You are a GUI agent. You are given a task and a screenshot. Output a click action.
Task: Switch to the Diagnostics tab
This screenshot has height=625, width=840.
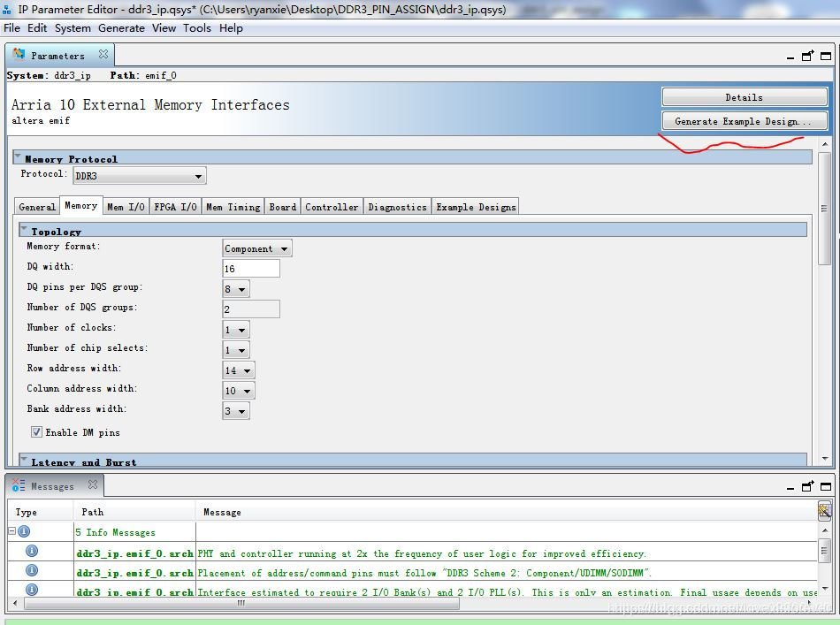[x=398, y=207]
